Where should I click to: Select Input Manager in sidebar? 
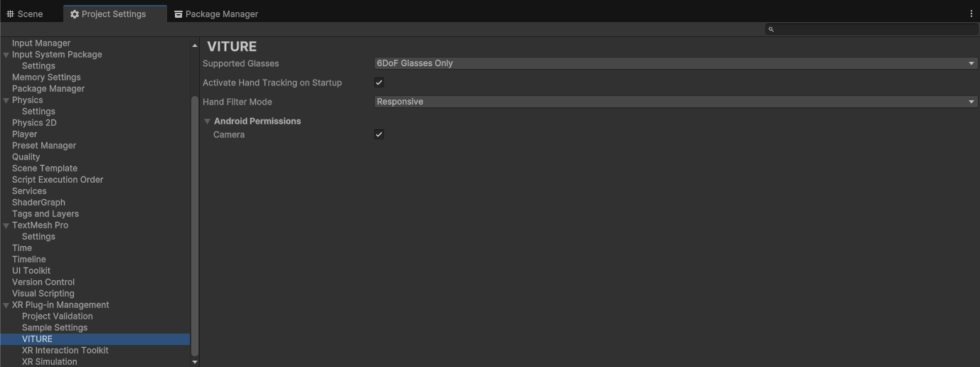(x=41, y=43)
